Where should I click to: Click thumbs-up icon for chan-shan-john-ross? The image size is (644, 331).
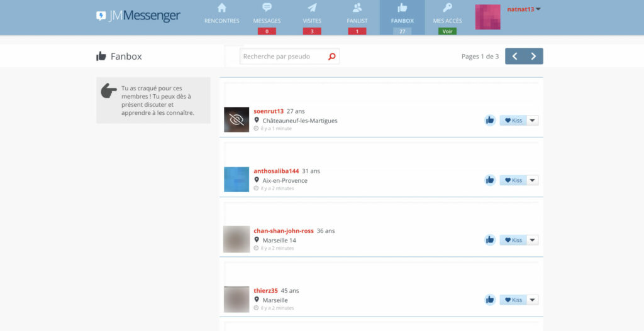[x=489, y=240]
